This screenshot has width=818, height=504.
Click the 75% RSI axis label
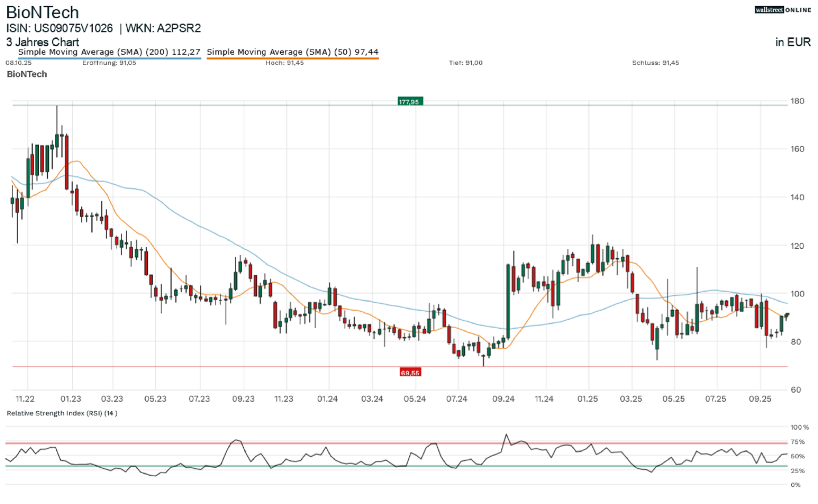click(798, 442)
